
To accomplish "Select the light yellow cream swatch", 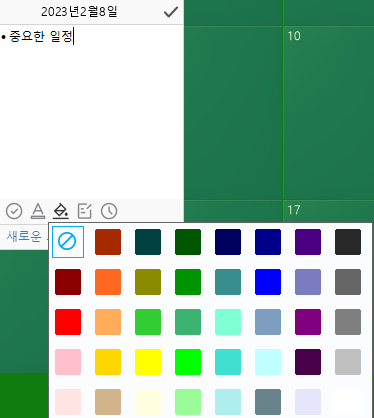I will click(x=148, y=402).
